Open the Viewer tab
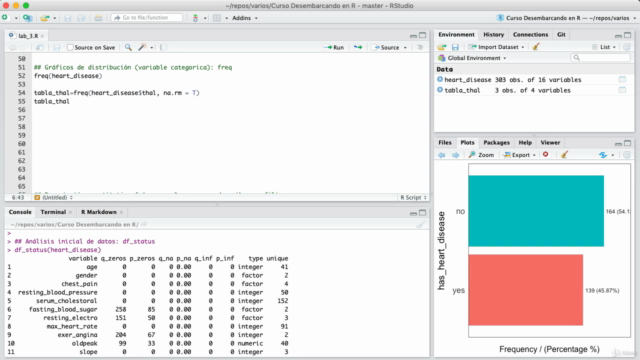The image size is (640, 360). (x=550, y=142)
